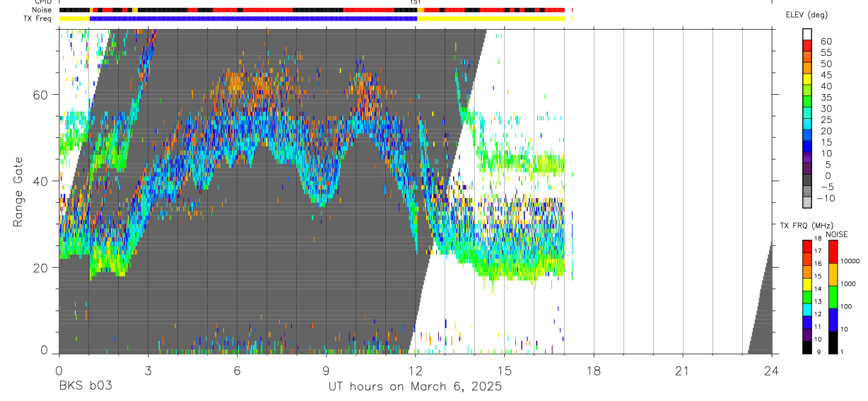Click the "UT hours on March 6, 2025" label
Viewport: 868px width, 401px height.
click(x=415, y=387)
